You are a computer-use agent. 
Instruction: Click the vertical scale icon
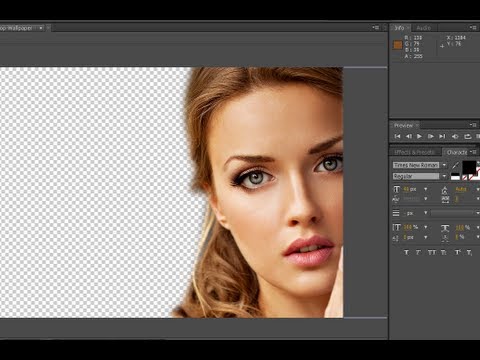pos(396,227)
